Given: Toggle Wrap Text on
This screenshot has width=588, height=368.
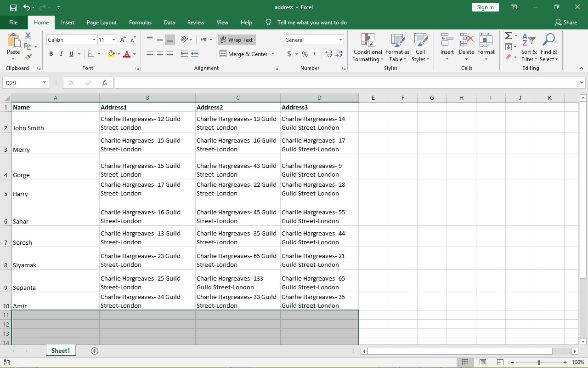Looking at the screenshot, I should [x=237, y=40].
